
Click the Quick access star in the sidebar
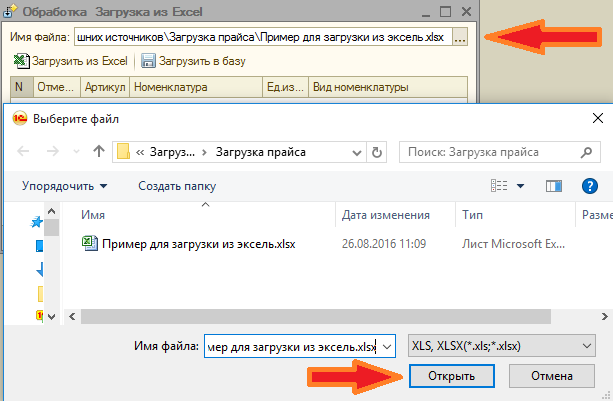coord(37,222)
